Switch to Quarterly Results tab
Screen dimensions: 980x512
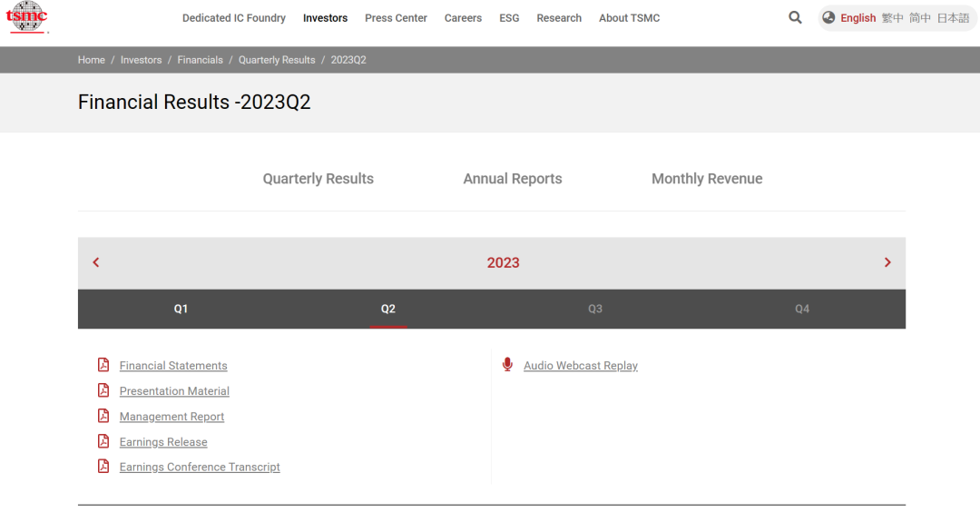(318, 179)
